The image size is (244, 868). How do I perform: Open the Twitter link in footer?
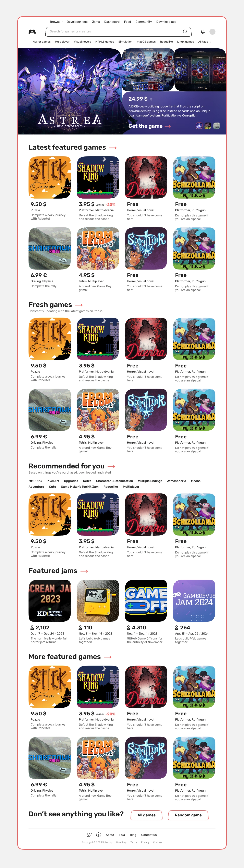coord(89,835)
